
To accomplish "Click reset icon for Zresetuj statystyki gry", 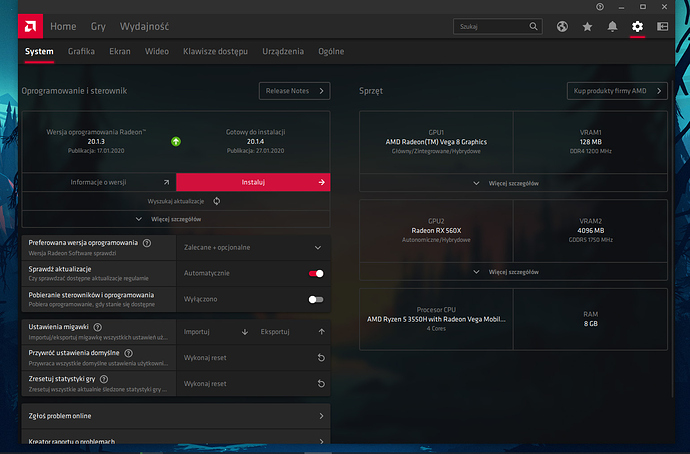I will (x=321, y=384).
